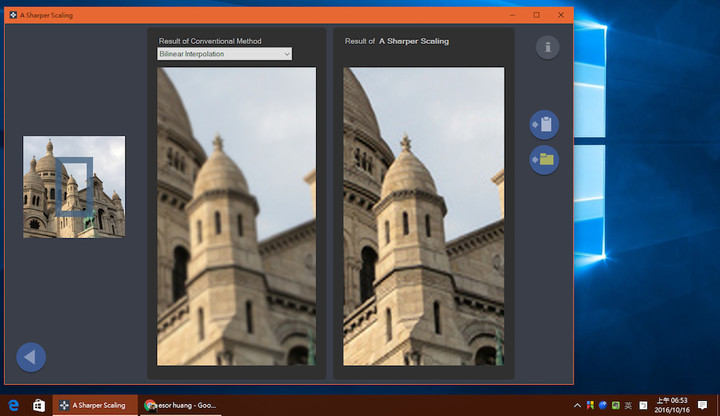Click the LINE green tray icon

[615, 405]
